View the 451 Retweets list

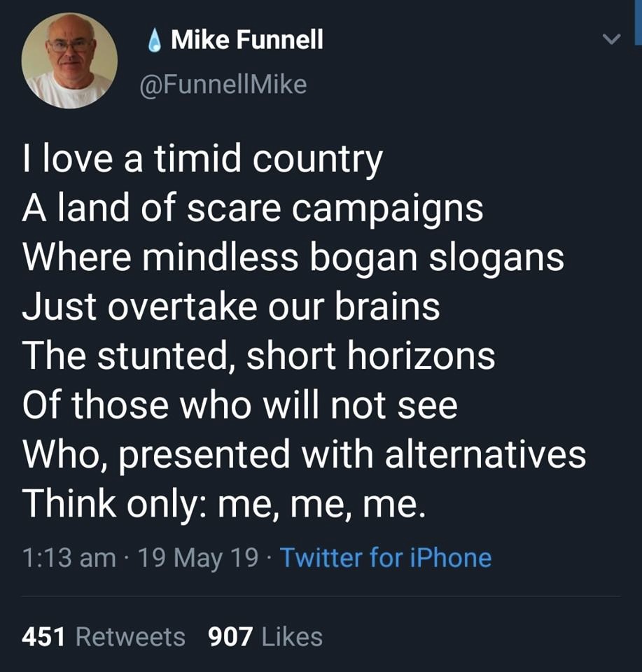104,637
